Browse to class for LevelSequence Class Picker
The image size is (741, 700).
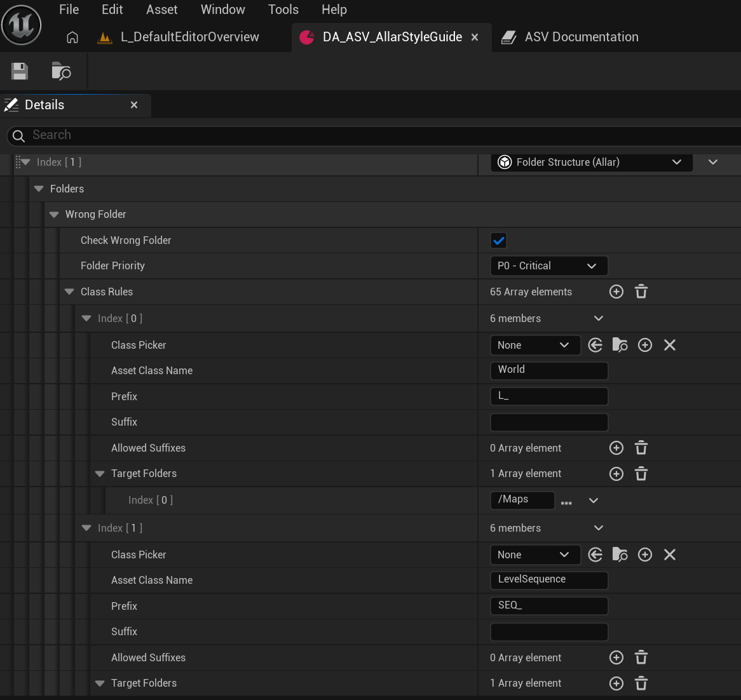click(620, 555)
